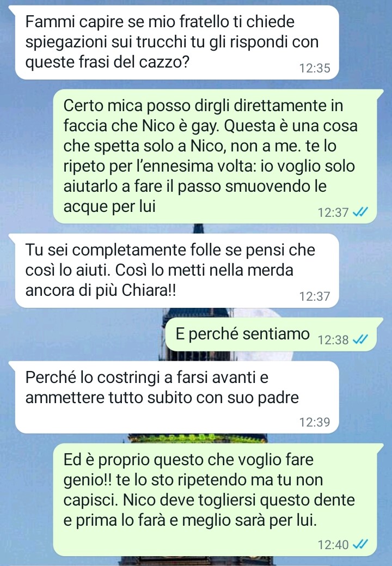Click the double-check icon next to 12:38
The width and height of the screenshot is (392, 566).
click(x=360, y=339)
